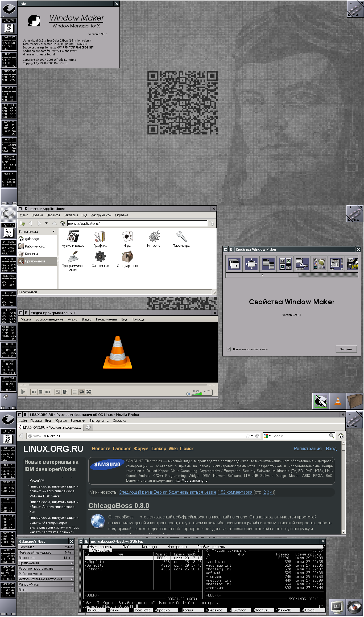This screenshot has height=617, width=364.
Task: Open Медиа menu in VLC
Action: [26, 319]
